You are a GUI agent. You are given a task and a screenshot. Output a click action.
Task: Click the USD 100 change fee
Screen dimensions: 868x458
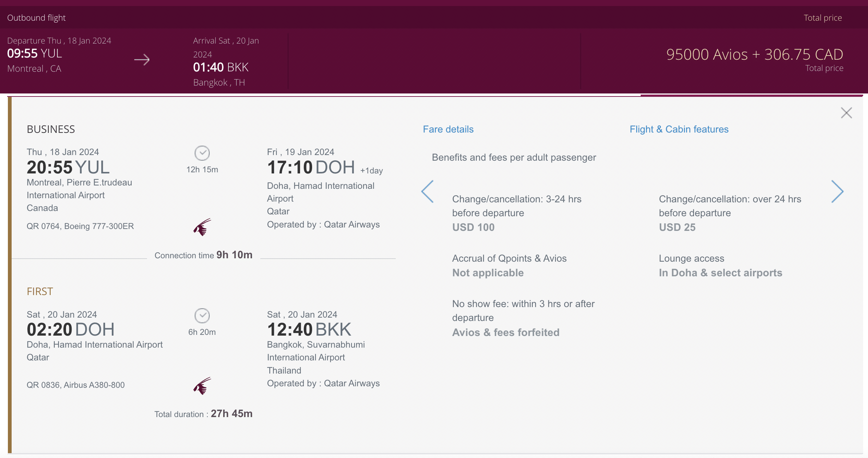point(473,227)
